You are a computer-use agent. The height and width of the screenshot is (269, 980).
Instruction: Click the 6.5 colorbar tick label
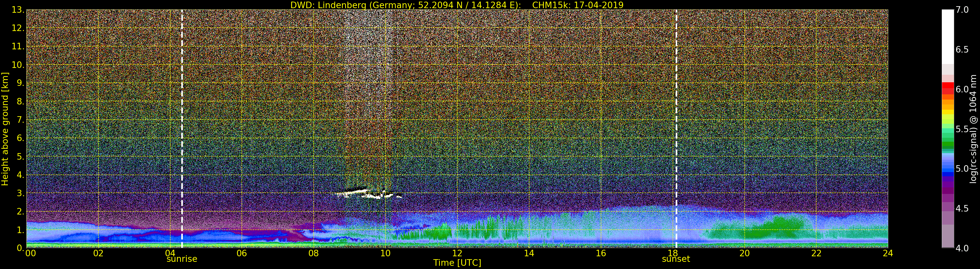click(962, 50)
